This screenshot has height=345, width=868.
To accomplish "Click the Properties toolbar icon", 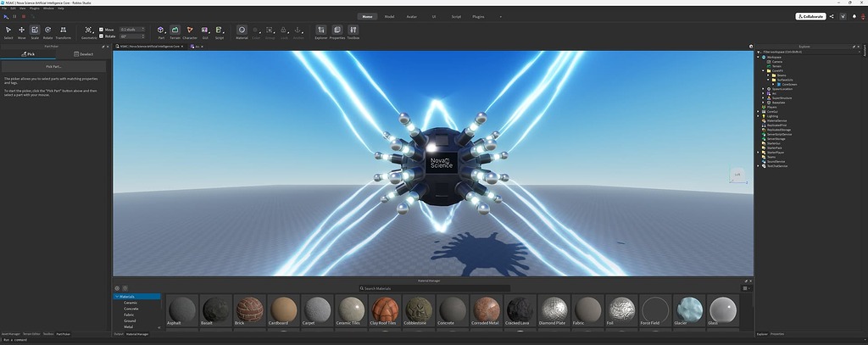I will [x=337, y=32].
